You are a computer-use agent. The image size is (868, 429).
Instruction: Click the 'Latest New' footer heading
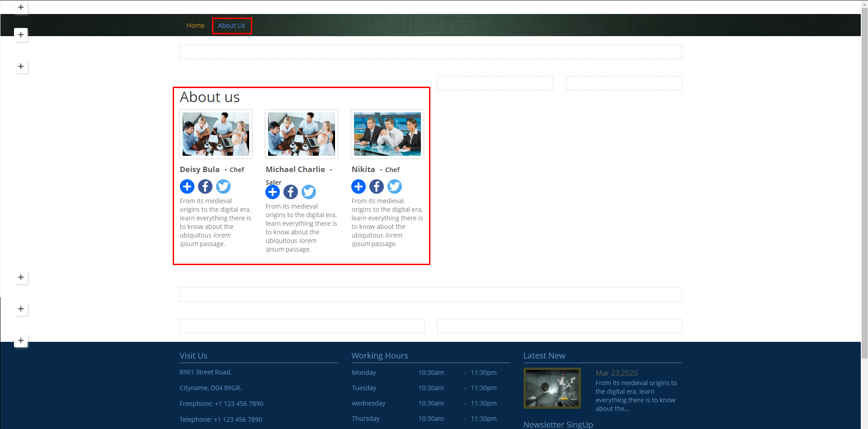(544, 356)
